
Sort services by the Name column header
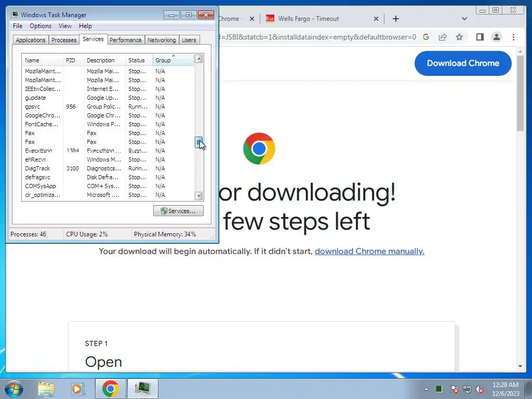[x=43, y=60]
